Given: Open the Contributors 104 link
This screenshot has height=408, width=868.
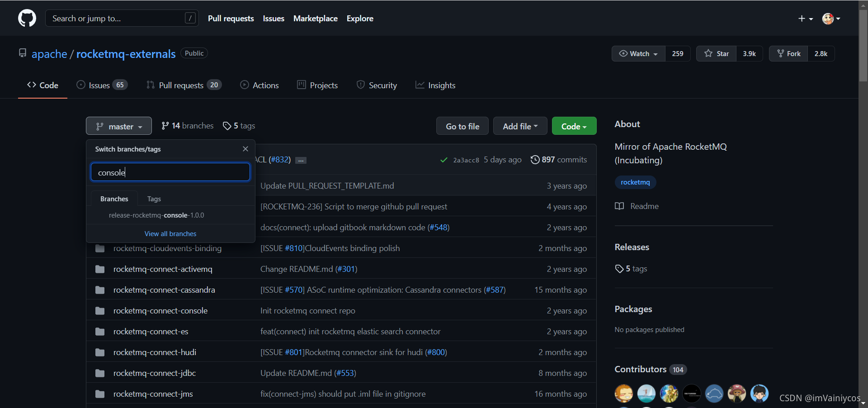Looking at the screenshot, I should pyautogui.click(x=651, y=370).
